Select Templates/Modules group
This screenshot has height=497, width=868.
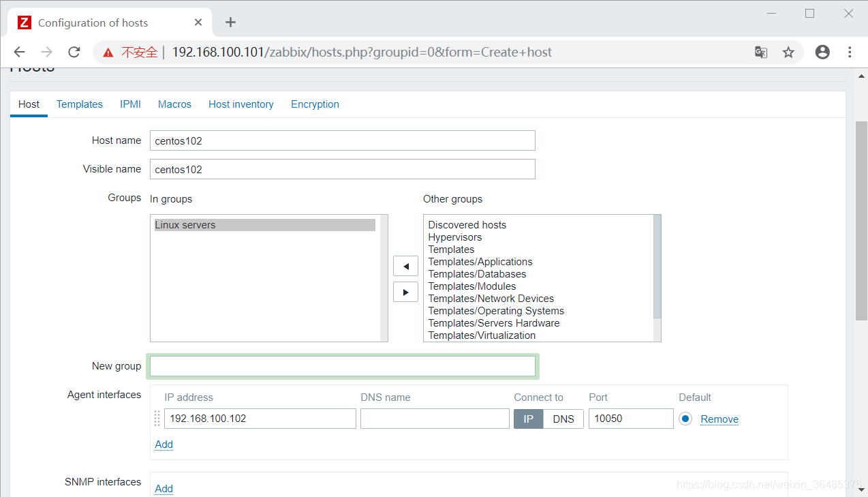pyautogui.click(x=472, y=286)
